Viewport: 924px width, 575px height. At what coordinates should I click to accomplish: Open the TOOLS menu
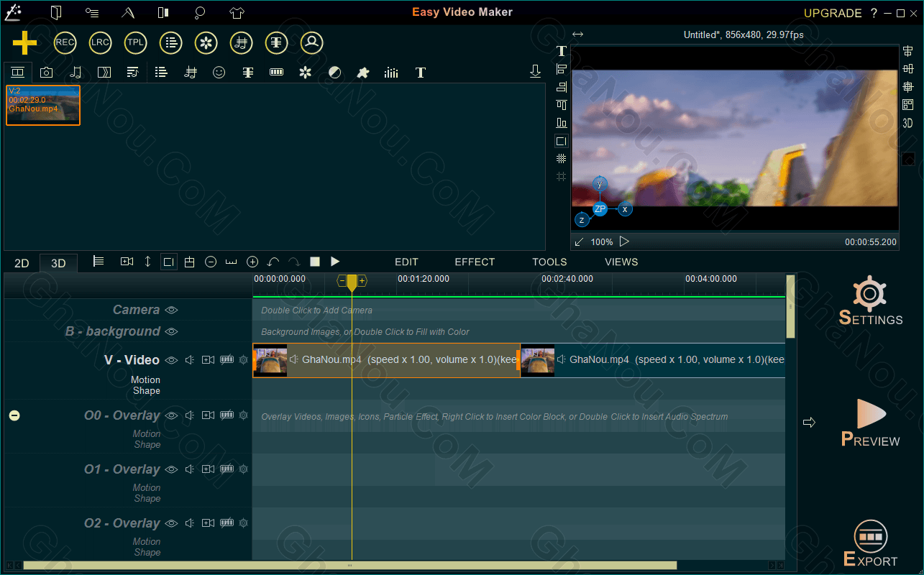pos(549,262)
